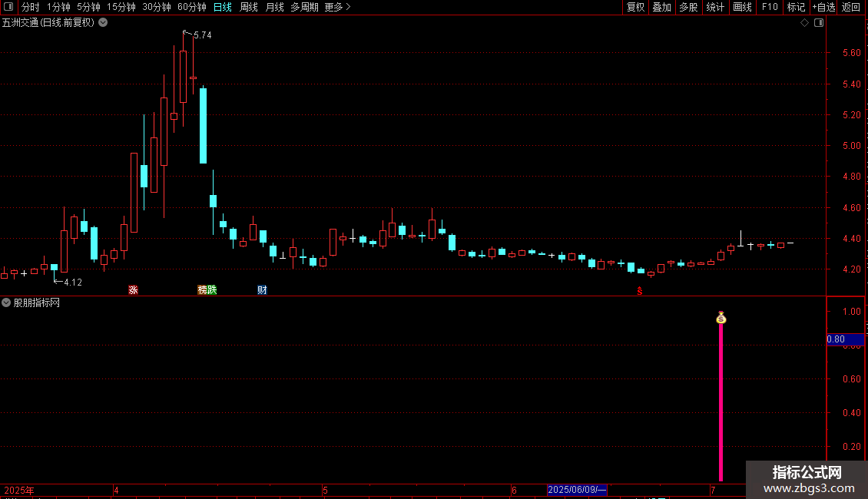This screenshot has width=868, height=499.
Task: Open the 多周期 multi-period view
Action: [x=304, y=7]
